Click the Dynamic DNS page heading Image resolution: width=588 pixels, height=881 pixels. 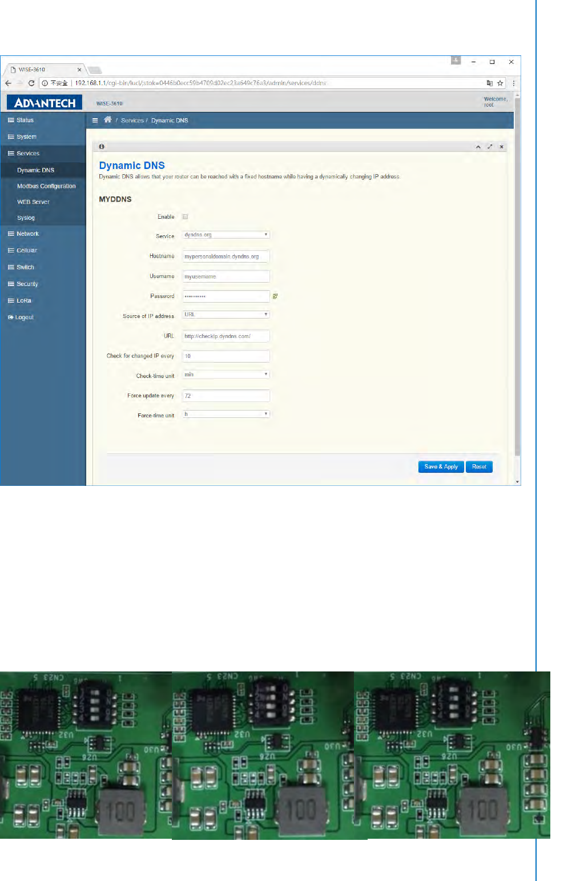tap(132, 166)
